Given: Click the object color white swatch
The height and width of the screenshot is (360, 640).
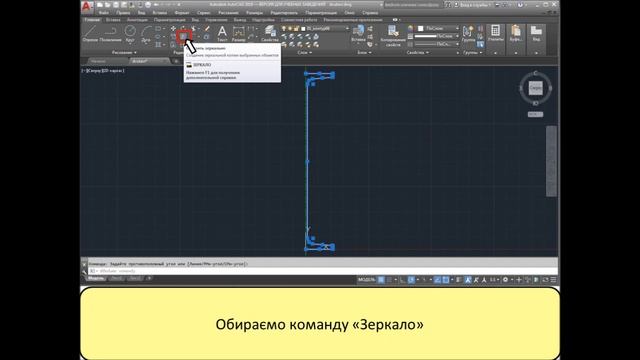Looking at the screenshot, I should point(420,28).
